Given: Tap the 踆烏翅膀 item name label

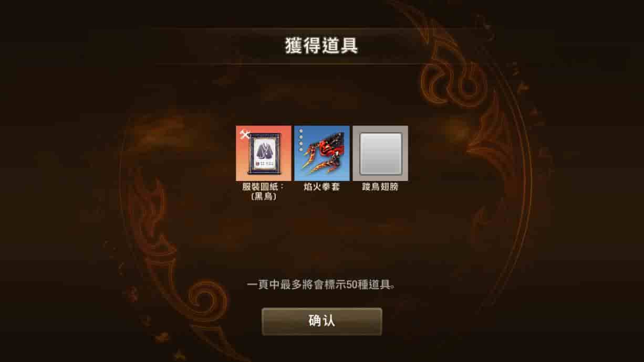Looking at the screenshot, I should [x=380, y=187].
